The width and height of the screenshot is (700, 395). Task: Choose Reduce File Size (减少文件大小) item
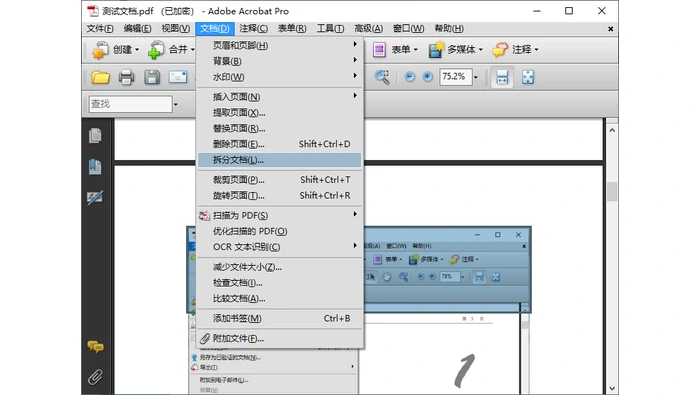pos(279,267)
